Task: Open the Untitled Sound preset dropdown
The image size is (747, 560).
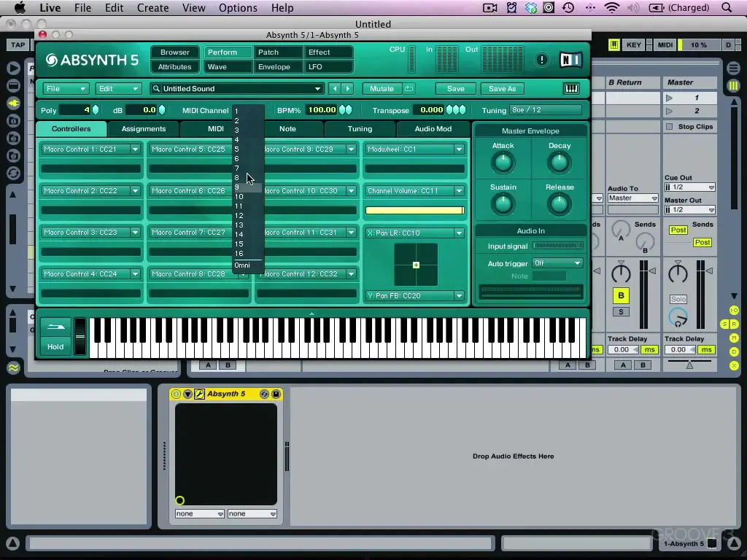Action: coord(237,88)
